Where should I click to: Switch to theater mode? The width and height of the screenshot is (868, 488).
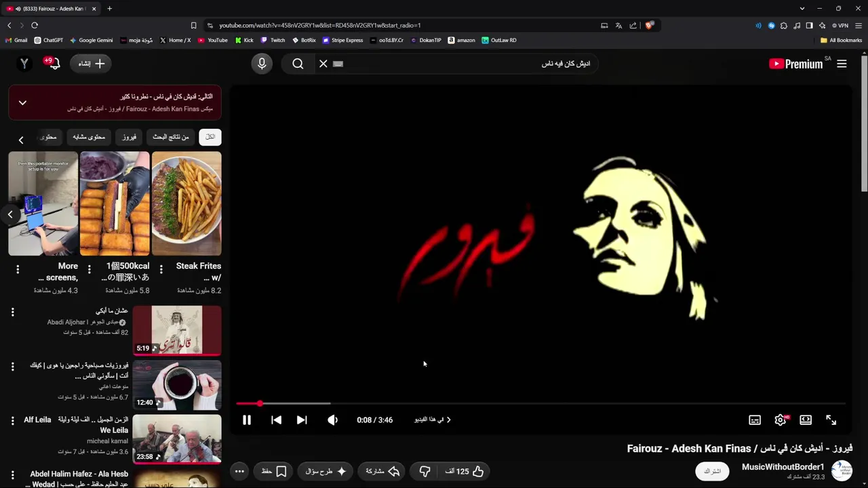click(x=806, y=420)
